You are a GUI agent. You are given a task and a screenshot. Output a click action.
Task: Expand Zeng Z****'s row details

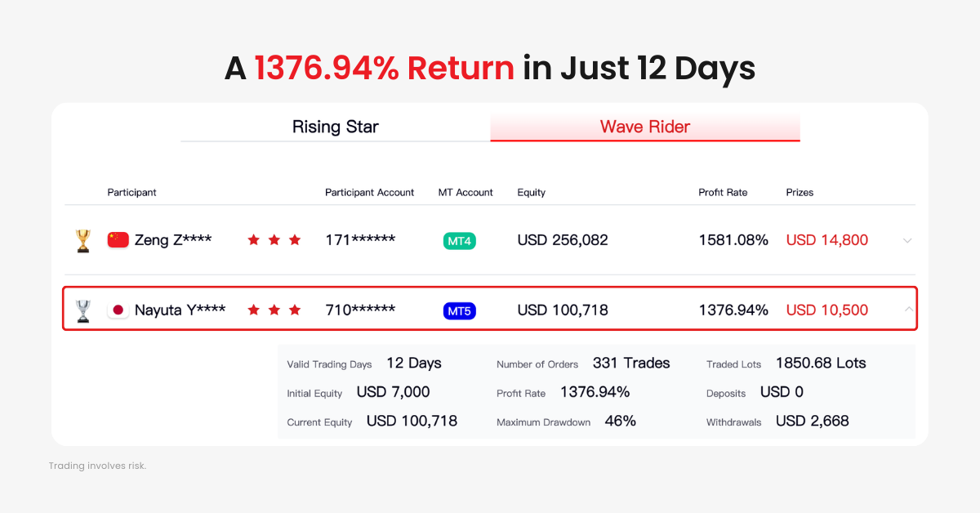click(907, 240)
